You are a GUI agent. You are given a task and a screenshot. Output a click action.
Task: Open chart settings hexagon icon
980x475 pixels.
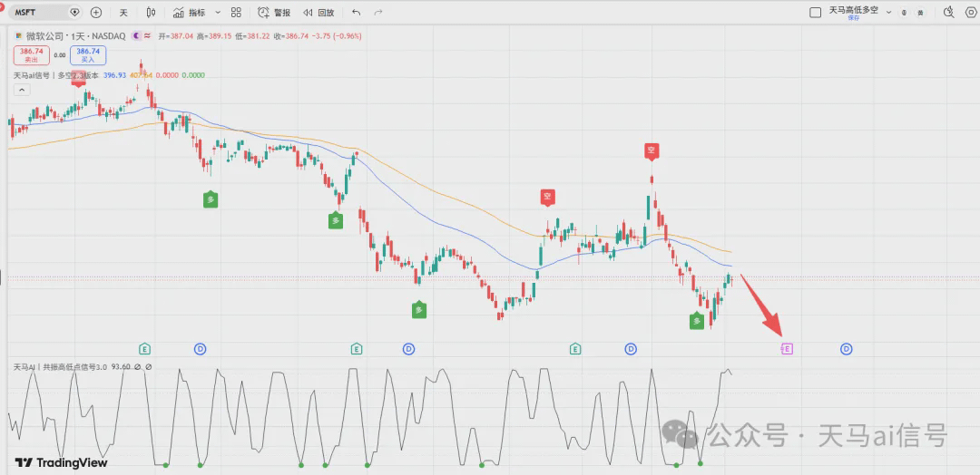point(971,12)
